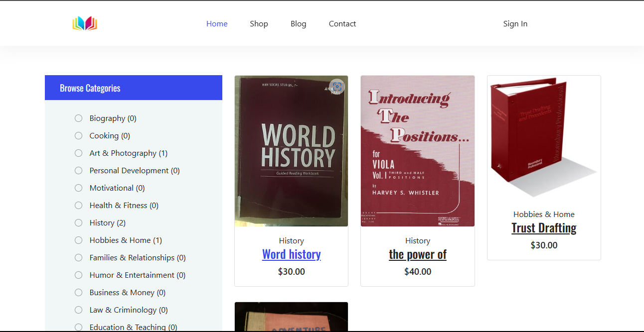Viewport: 644px width, 332px height.
Task: Click the Browse Categories header bar
Action: click(133, 87)
